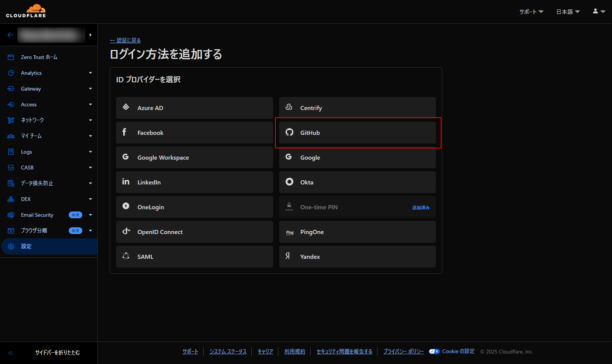This screenshot has height=364, width=612.
Task: Choose the Google provider button
Action: point(357,157)
